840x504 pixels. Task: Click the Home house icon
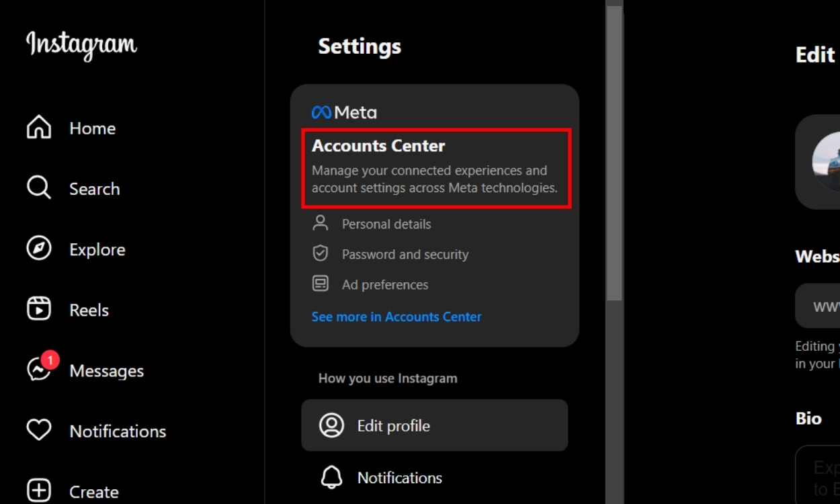[x=39, y=127]
